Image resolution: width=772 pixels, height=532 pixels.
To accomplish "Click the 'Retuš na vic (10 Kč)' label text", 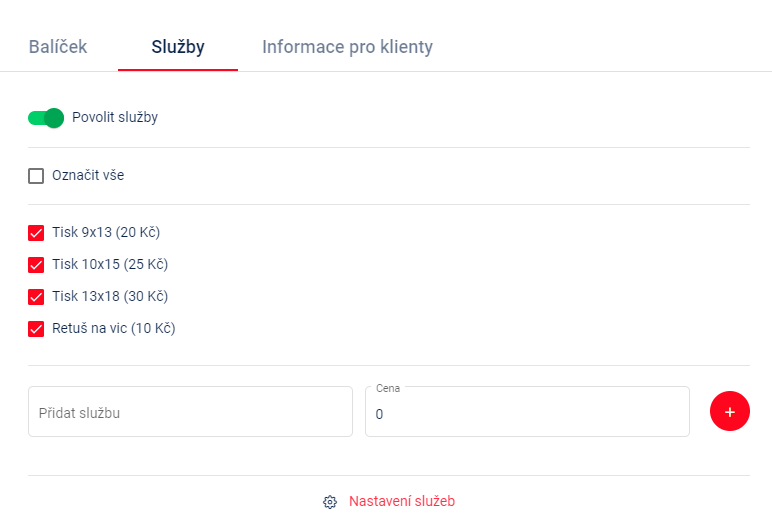I will pyautogui.click(x=114, y=328).
